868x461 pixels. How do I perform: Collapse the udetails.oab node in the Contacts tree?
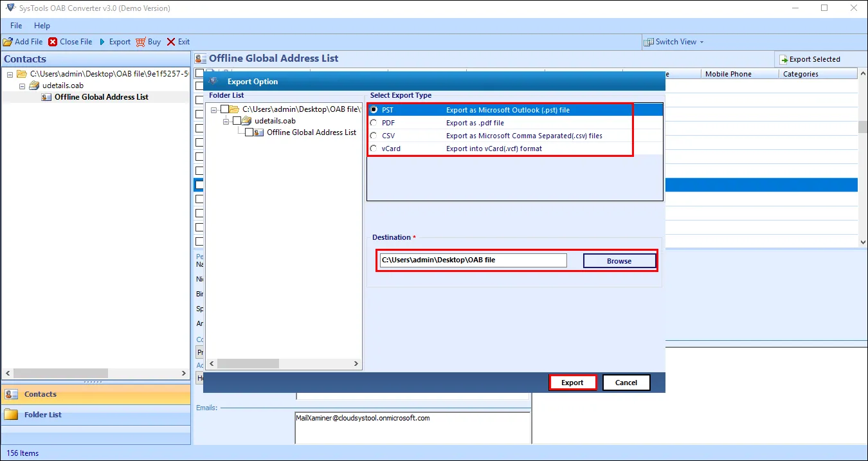[23, 86]
